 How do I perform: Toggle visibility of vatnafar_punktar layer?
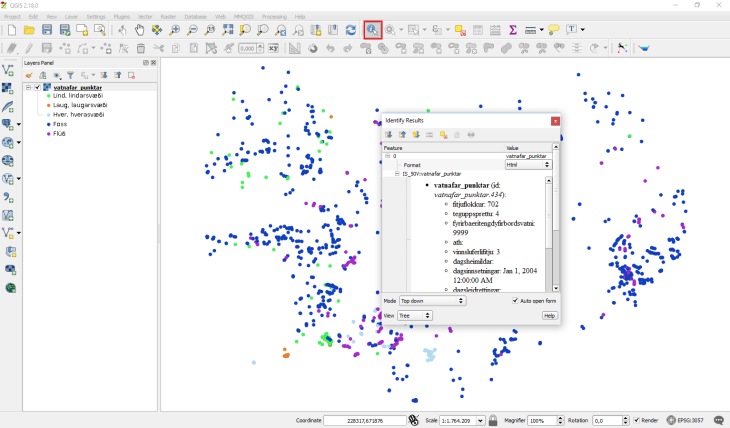[x=38, y=87]
